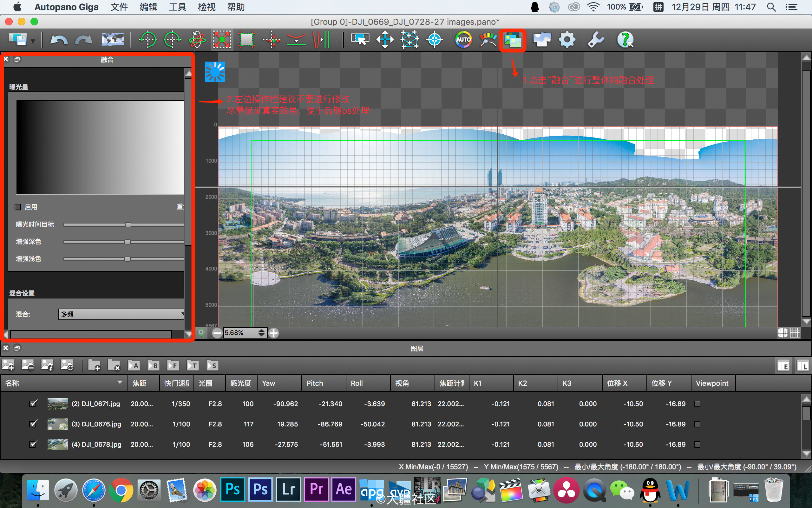
Task: Toggle the grid display icon
Action: [x=795, y=333]
